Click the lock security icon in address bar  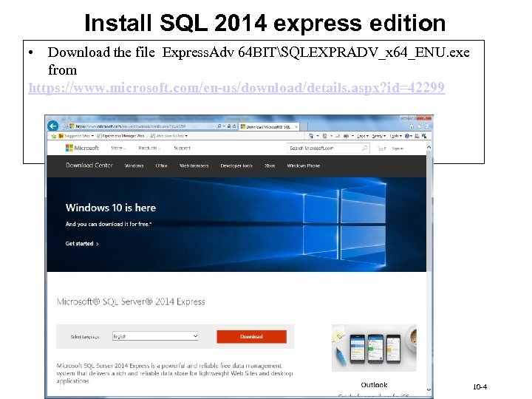[229, 126]
